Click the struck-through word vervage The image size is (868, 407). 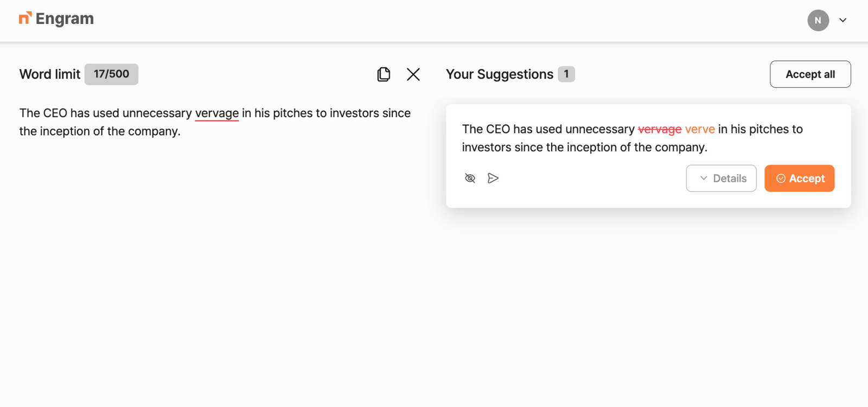(660, 130)
